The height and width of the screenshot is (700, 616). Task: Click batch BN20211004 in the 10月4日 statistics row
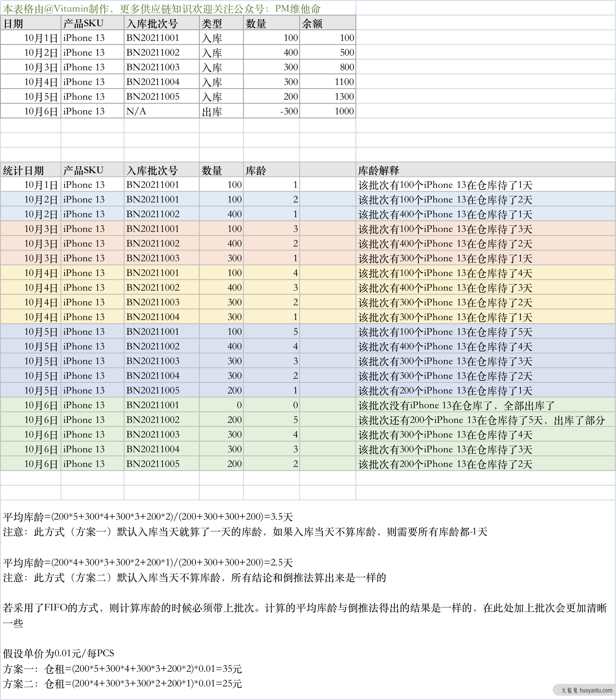point(161,317)
